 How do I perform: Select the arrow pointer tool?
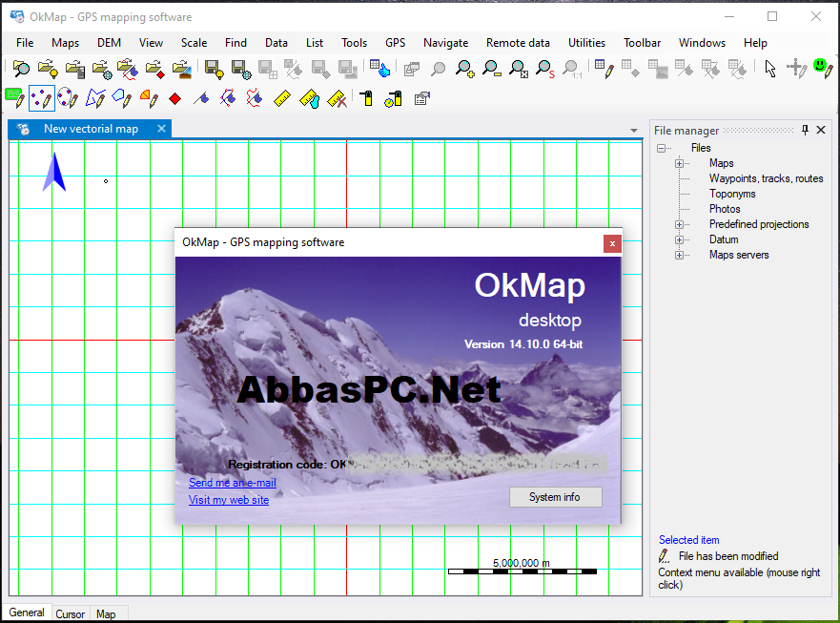click(x=769, y=69)
